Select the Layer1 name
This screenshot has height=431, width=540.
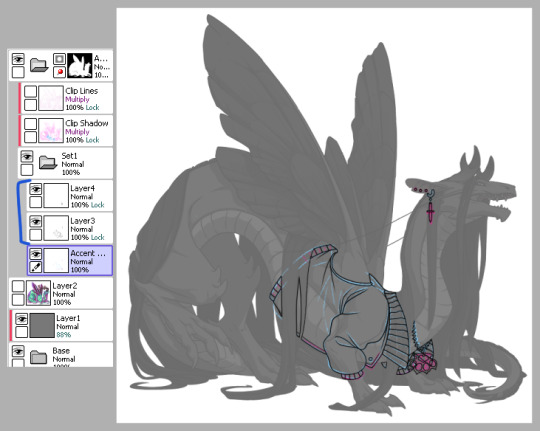(68, 318)
